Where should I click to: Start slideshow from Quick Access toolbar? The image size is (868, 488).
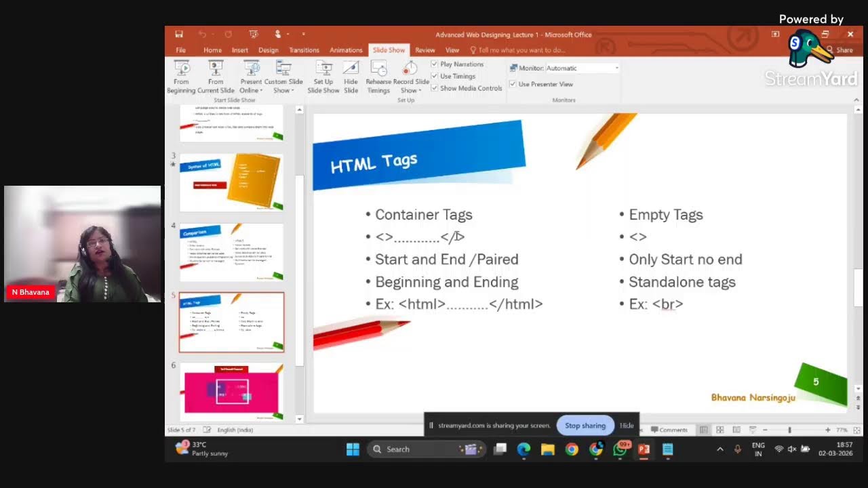[x=254, y=35]
